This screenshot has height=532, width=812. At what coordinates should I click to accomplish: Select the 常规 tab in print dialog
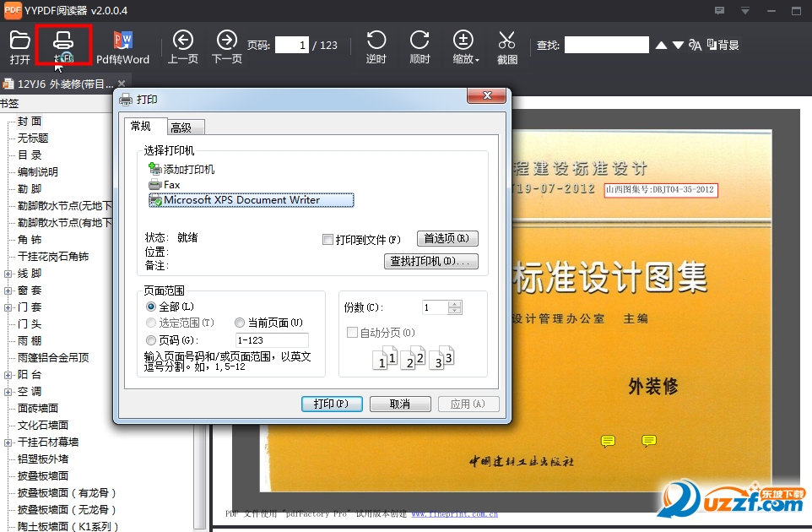[145, 127]
